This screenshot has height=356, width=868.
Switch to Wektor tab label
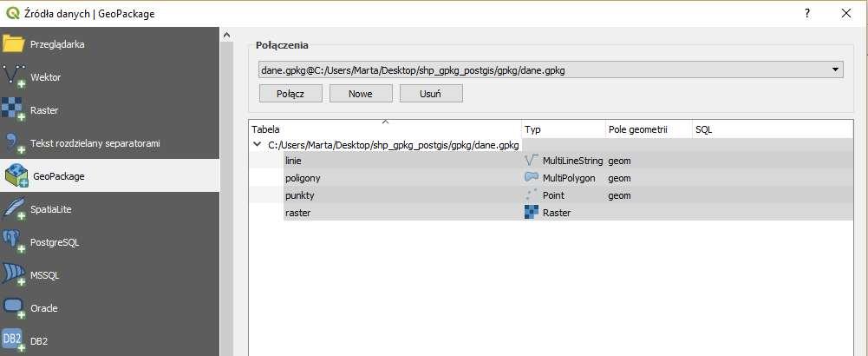tap(45, 77)
